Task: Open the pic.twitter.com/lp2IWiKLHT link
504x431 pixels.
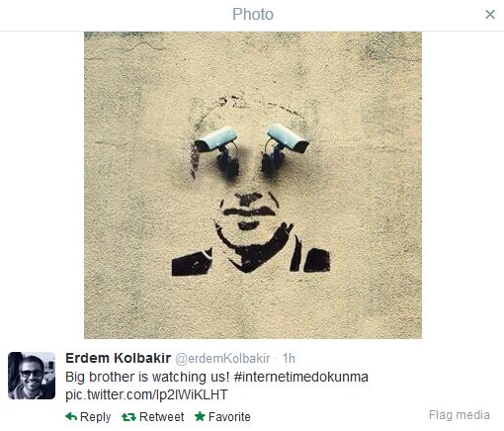Action: coord(146,394)
